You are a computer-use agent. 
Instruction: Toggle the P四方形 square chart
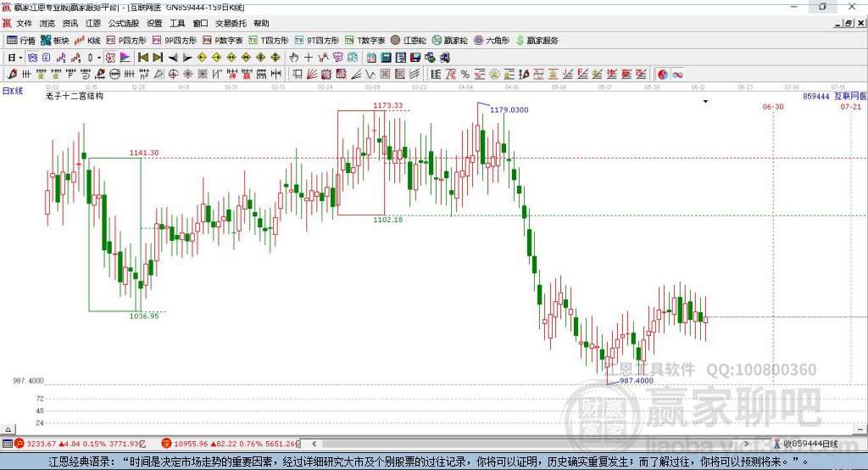click(x=125, y=40)
